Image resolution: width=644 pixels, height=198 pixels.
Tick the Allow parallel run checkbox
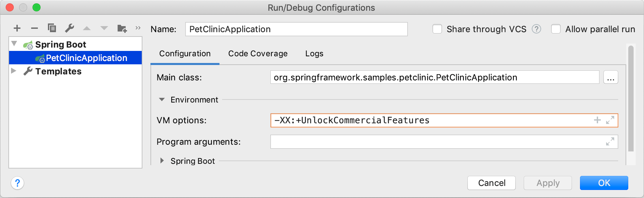[x=556, y=29]
